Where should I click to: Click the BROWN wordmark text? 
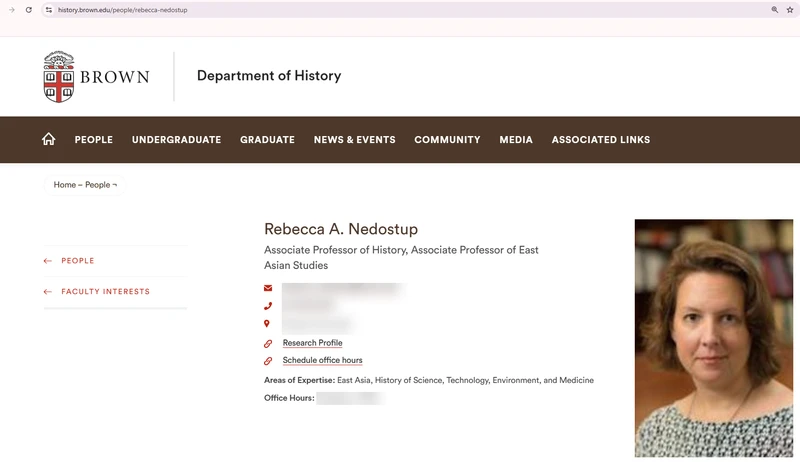pos(115,77)
